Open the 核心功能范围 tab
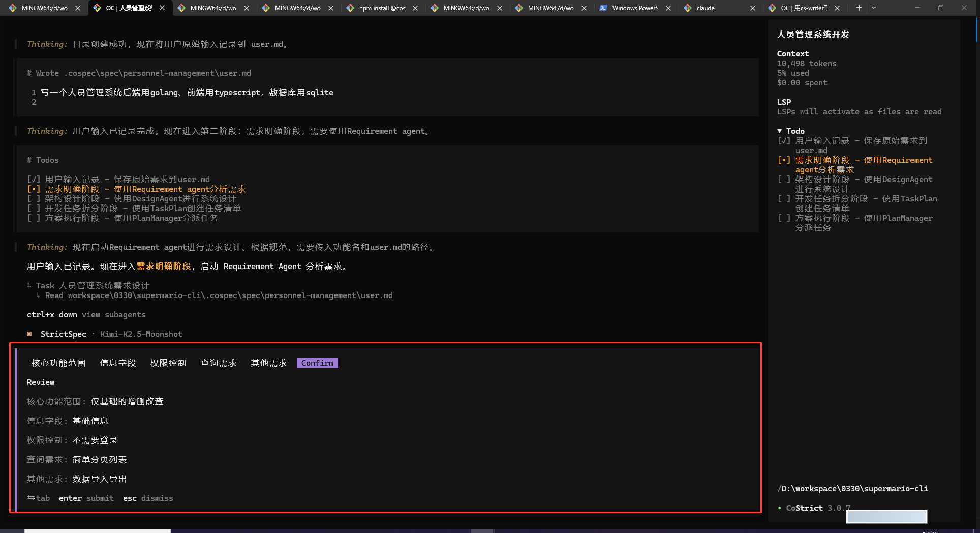Viewport: 980px width, 533px height. click(x=58, y=363)
